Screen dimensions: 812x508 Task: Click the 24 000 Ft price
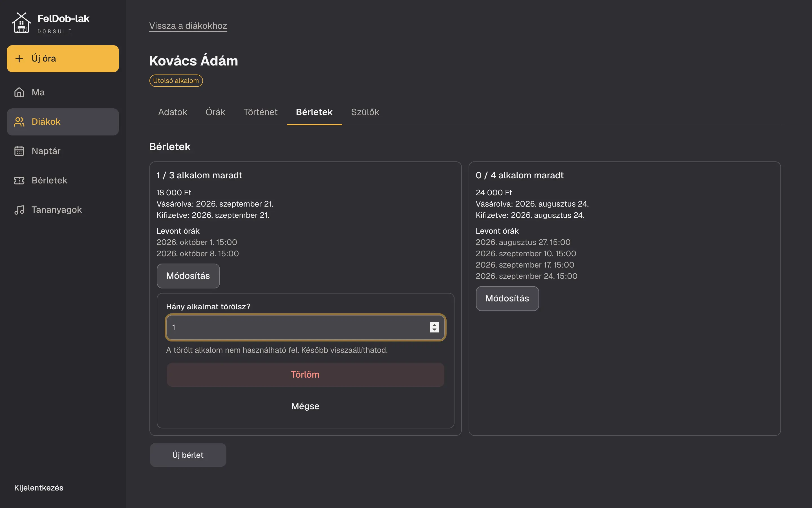494,192
